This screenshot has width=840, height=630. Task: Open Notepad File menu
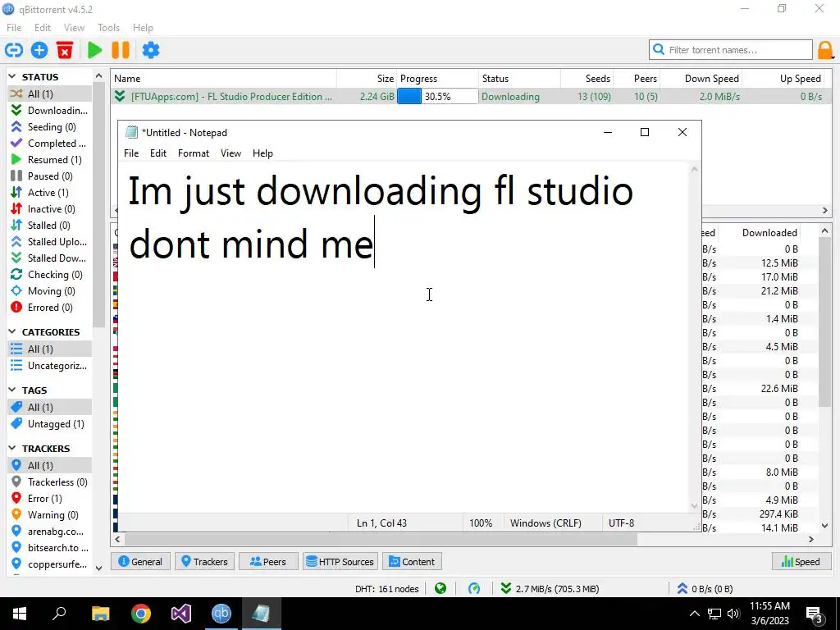click(131, 153)
